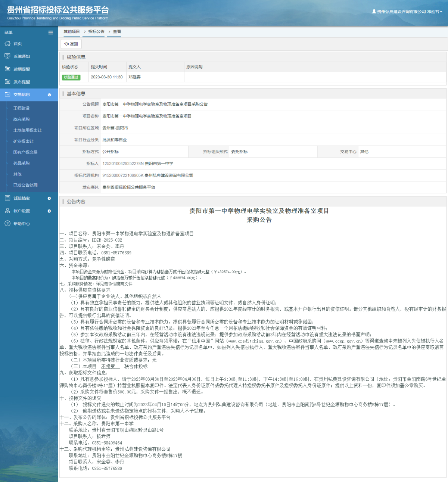Click the 核验通过 status badge
Image resolution: width=448 pixels, height=482 pixels.
pos(71,77)
